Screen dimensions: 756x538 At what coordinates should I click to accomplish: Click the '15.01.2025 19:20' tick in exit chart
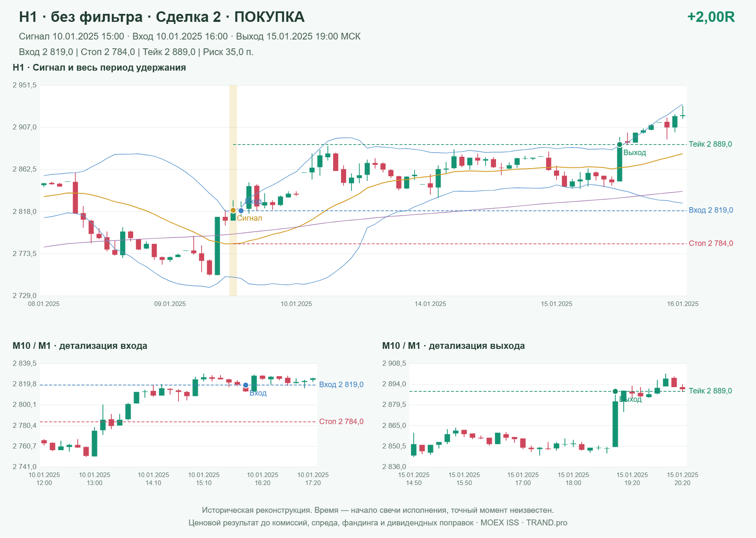coord(632,479)
